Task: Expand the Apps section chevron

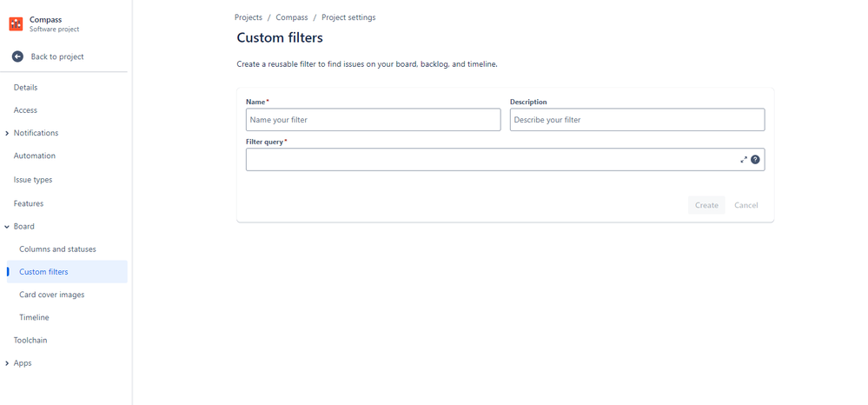Action: coord(7,363)
